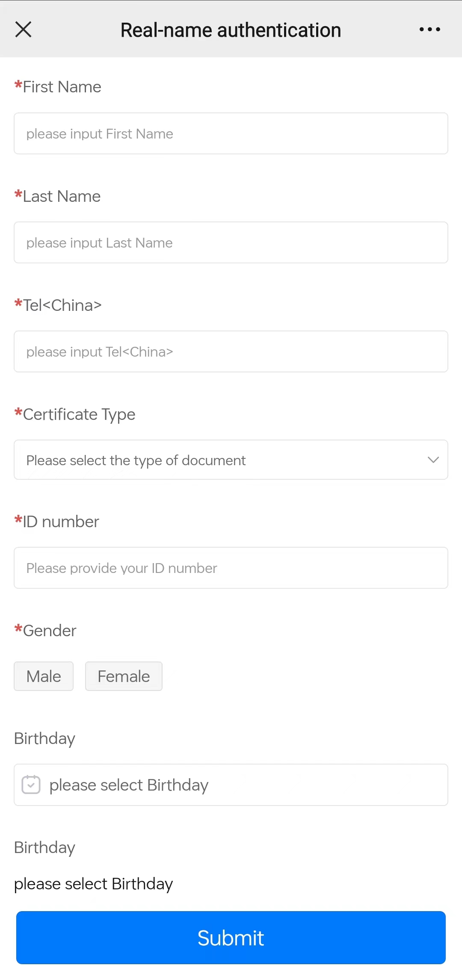Click the calendar icon in Birthday field
The width and height of the screenshot is (462, 980).
31,785
